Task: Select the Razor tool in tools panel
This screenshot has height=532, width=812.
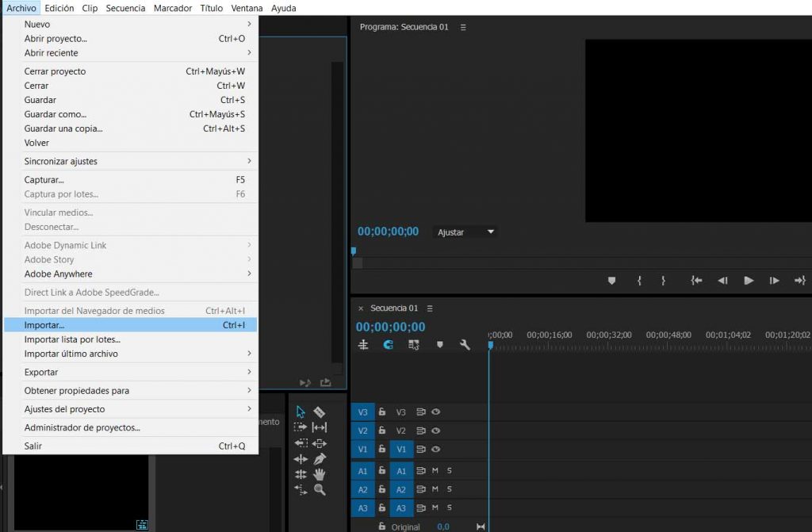Action: pos(320,412)
